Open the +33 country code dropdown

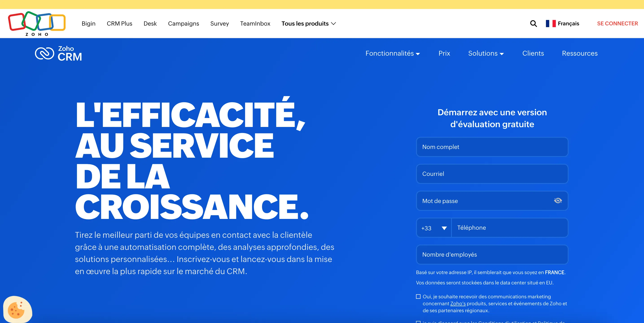point(434,228)
